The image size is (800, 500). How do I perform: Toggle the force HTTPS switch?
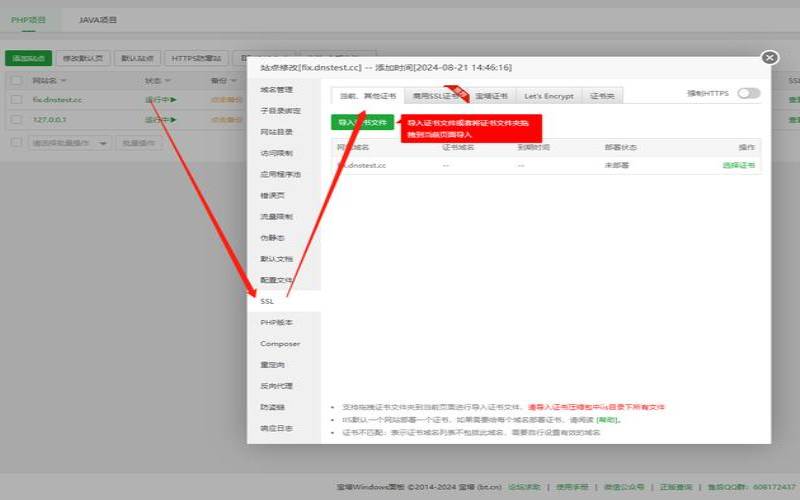tap(748, 93)
